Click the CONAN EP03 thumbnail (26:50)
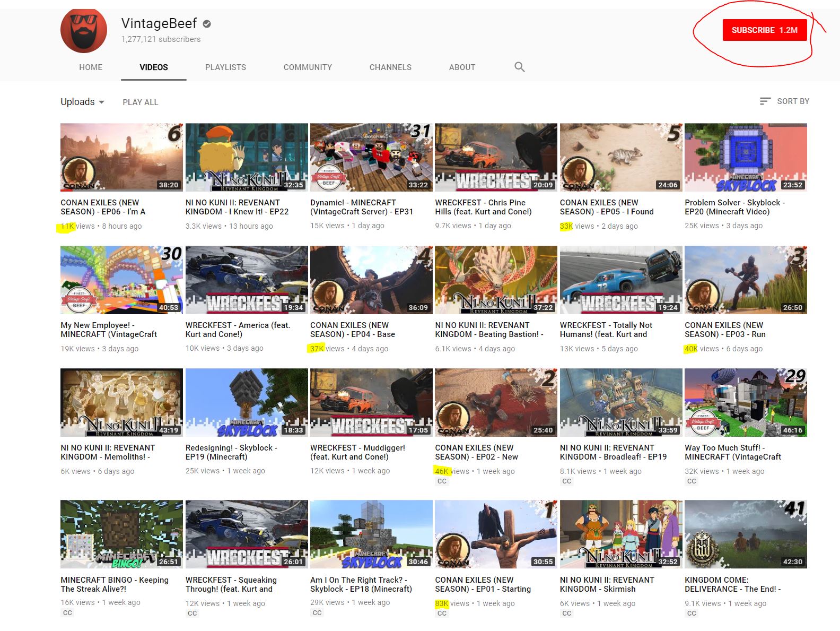The height and width of the screenshot is (631, 840). (x=746, y=280)
